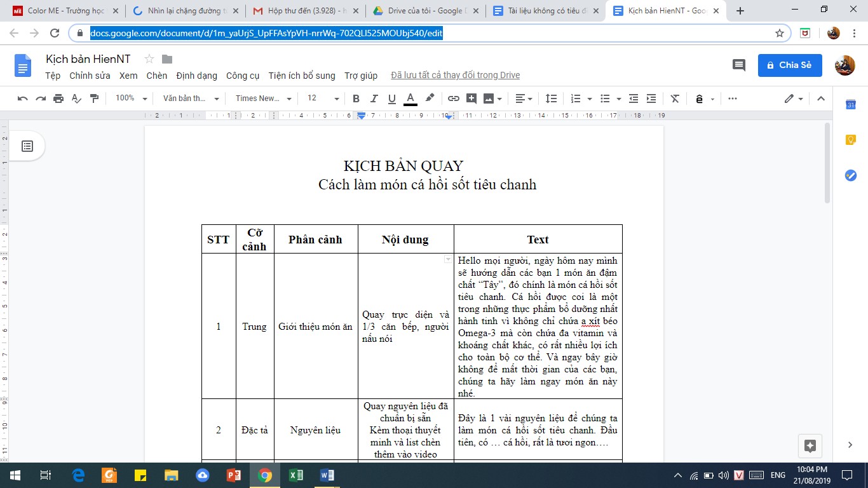
Task: Open Google Calendar in the side panel
Action: click(851, 105)
